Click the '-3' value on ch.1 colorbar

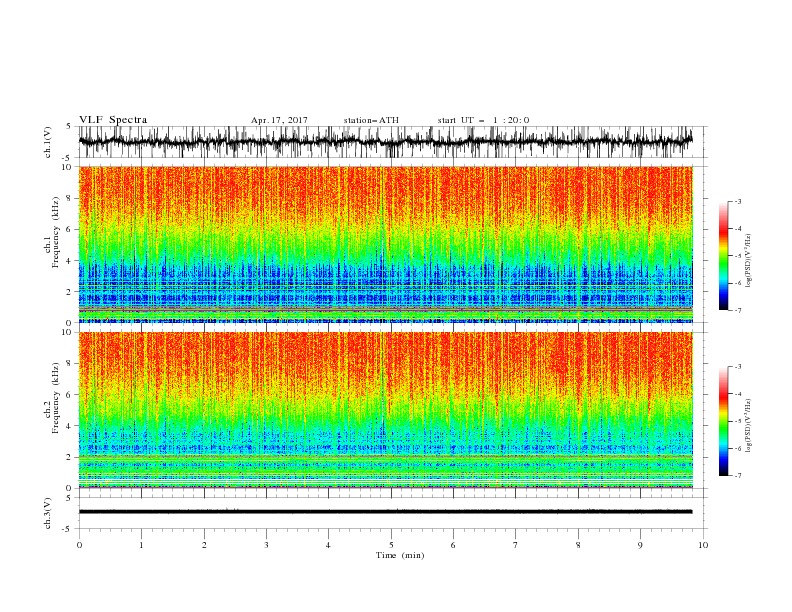(738, 201)
